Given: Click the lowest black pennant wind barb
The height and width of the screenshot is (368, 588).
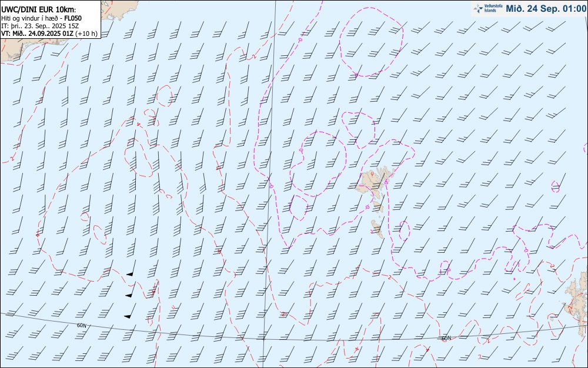Looking at the screenshot, I should tap(130, 310).
